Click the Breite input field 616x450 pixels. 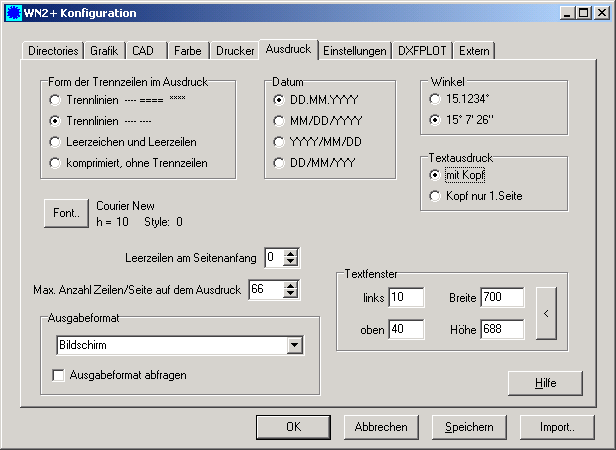click(x=500, y=297)
